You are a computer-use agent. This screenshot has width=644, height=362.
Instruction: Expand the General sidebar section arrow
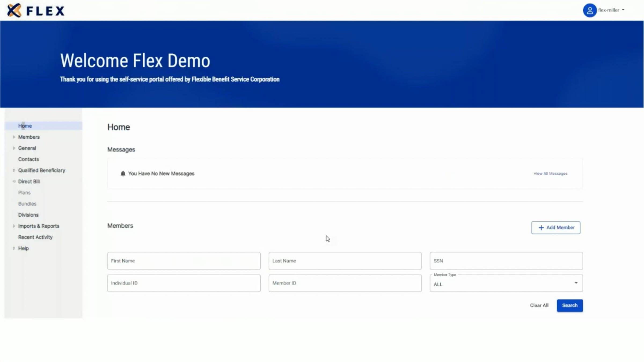pyautogui.click(x=14, y=148)
